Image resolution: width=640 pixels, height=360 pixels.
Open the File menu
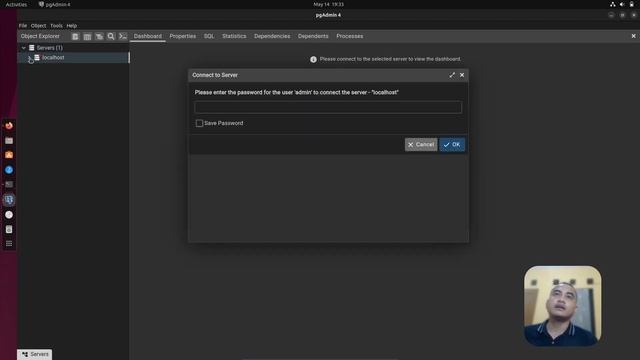pyautogui.click(x=23, y=26)
